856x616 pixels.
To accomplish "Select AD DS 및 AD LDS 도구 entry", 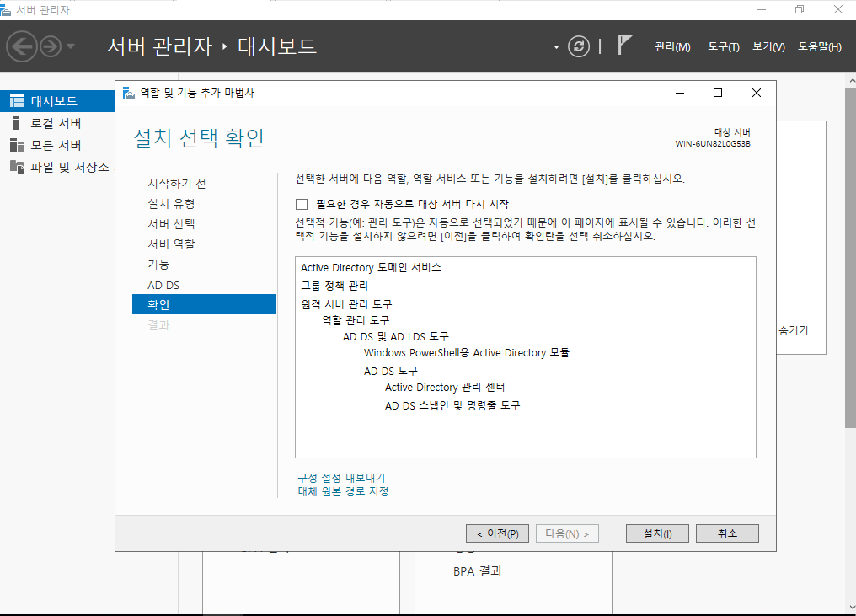I will click(x=396, y=336).
